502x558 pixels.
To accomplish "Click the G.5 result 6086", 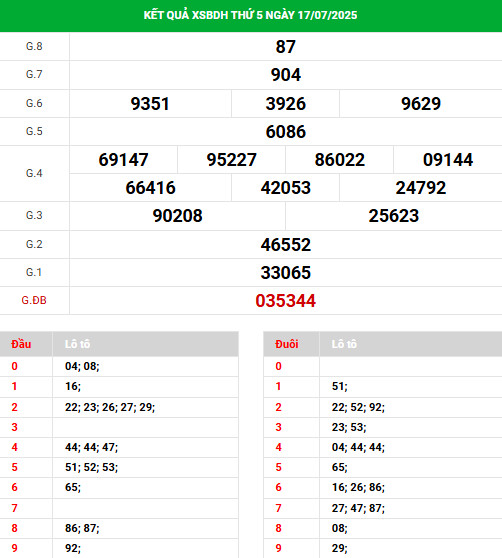I will pyautogui.click(x=285, y=132).
